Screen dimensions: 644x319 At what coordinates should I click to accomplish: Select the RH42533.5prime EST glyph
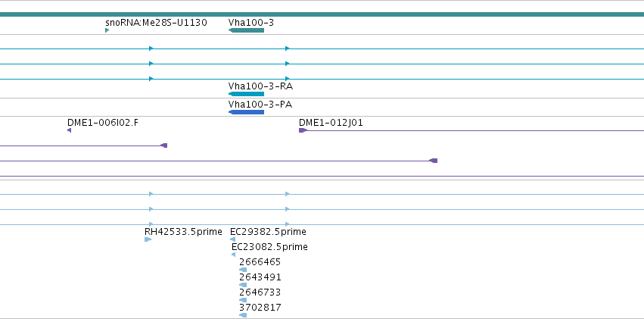(x=148, y=239)
